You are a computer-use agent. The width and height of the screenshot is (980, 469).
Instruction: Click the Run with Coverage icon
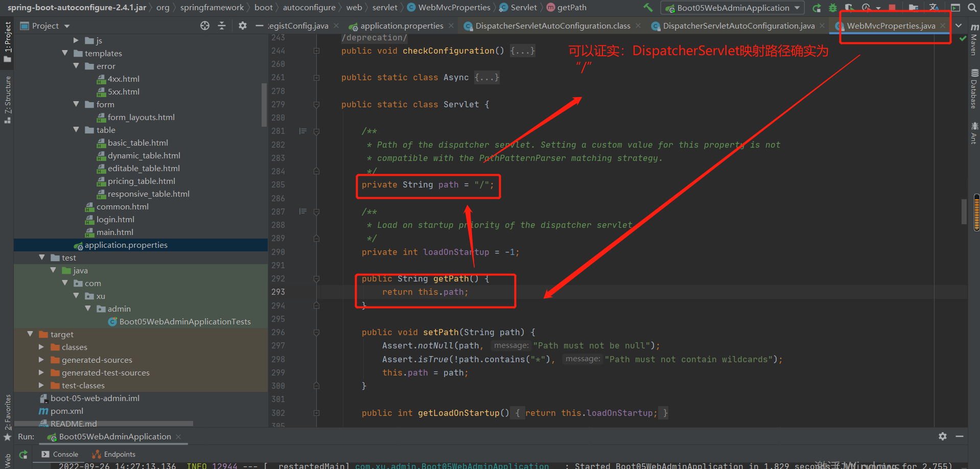click(x=849, y=8)
